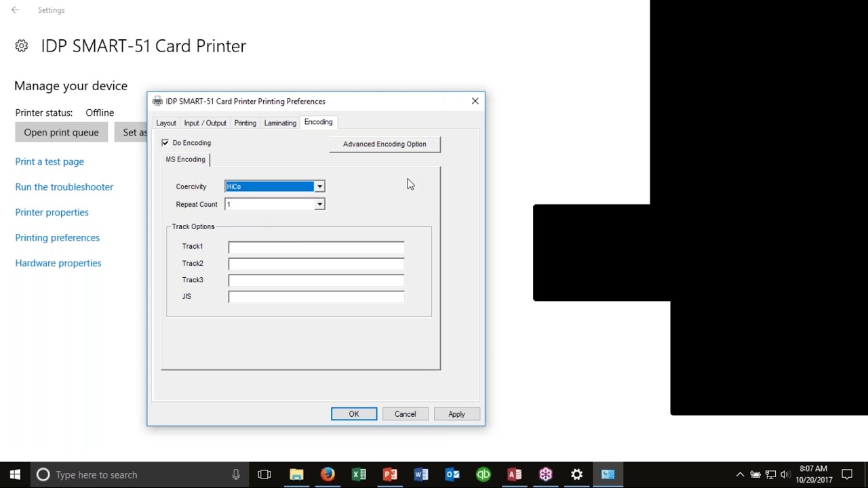Click the Type here to search box
868x488 pixels.
click(139, 474)
